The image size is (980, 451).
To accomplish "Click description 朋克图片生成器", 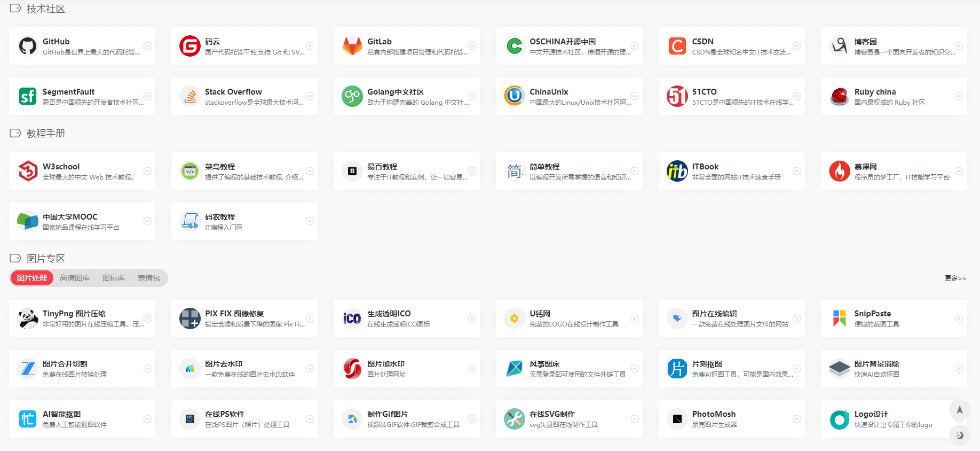I will click(x=714, y=425).
